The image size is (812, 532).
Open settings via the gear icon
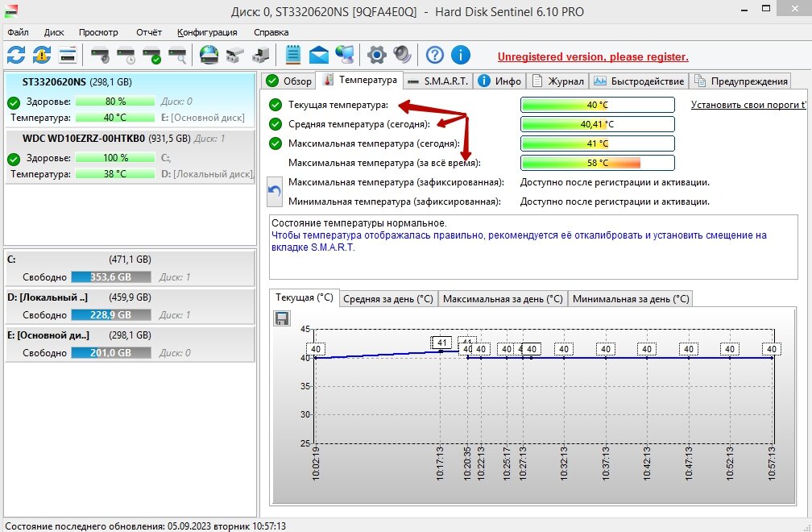click(376, 54)
